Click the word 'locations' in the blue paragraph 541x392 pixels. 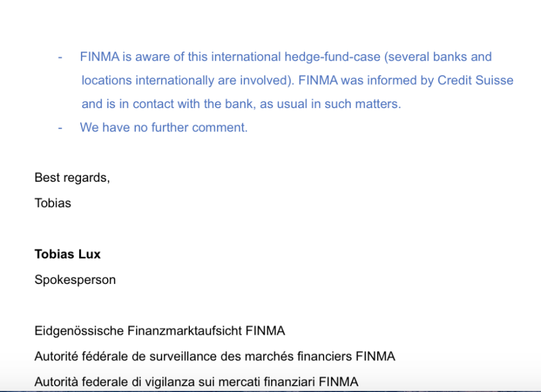(107, 81)
